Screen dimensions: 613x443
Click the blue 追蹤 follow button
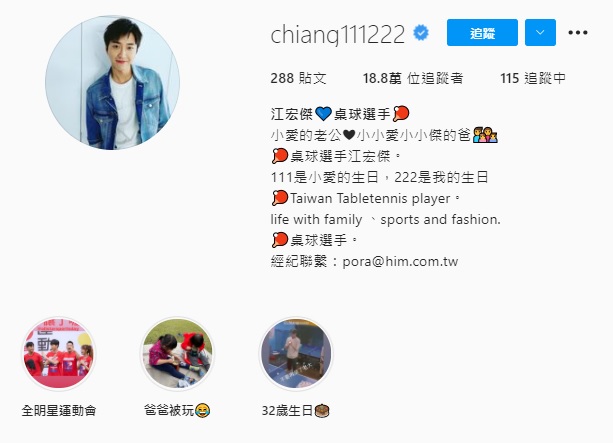click(x=482, y=32)
